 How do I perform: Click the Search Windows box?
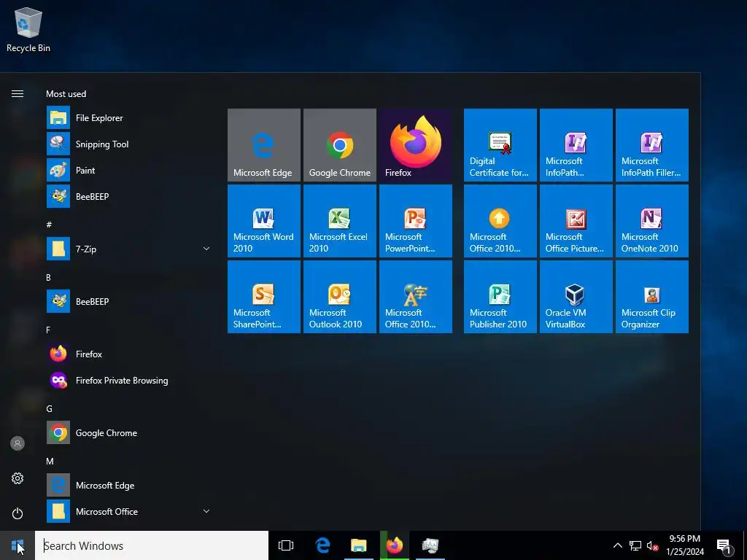[x=152, y=545]
